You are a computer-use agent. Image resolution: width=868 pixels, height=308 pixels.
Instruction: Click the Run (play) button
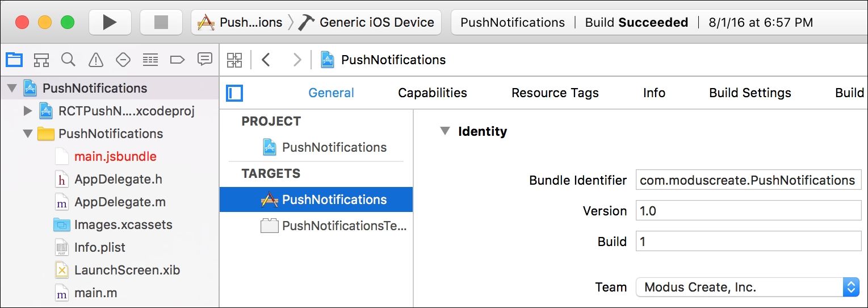(110, 22)
